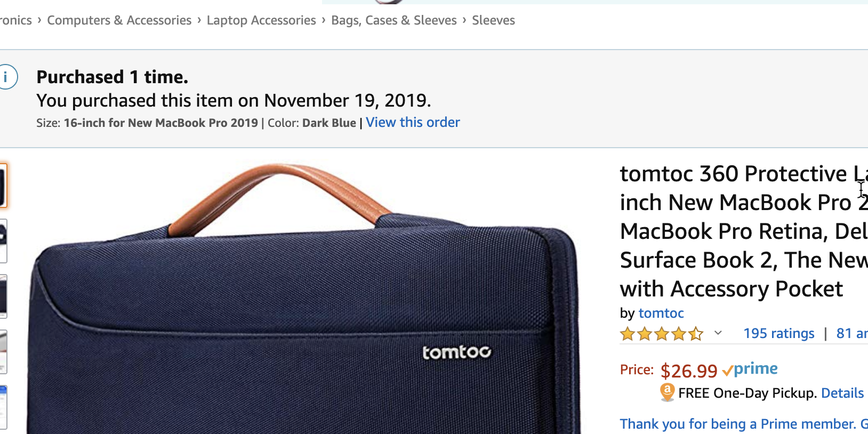Viewport: 868px width, 434px height.
Task: Go to the Electronics breadcrumb
Action: pos(16,20)
